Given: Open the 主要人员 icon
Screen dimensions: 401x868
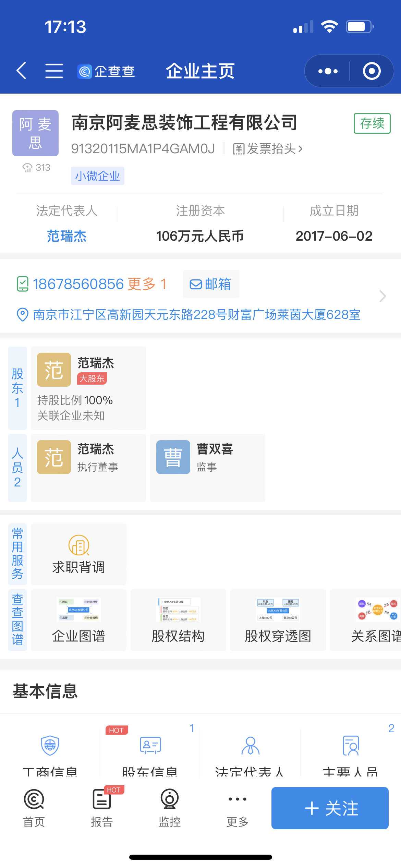Looking at the screenshot, I should 350,745.
